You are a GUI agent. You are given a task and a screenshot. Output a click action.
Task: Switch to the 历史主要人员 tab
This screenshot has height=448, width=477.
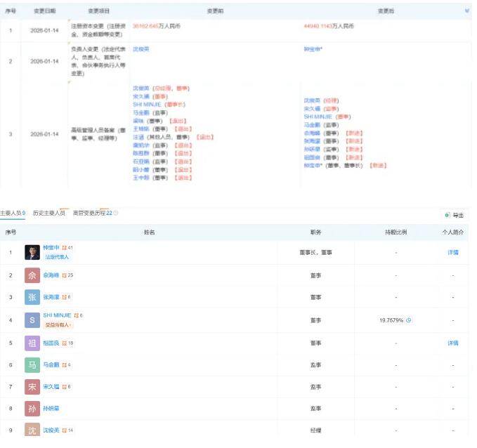click(49, 213)
